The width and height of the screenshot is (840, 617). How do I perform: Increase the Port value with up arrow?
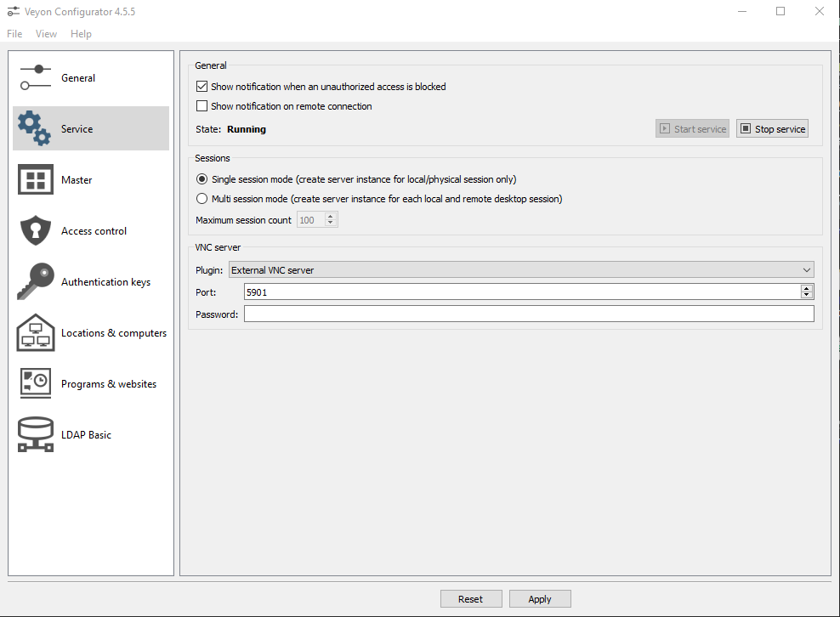[807, 288]
